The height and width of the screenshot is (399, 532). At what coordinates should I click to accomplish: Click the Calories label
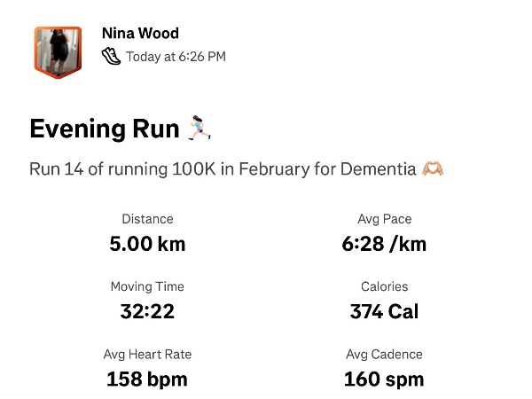384,286
